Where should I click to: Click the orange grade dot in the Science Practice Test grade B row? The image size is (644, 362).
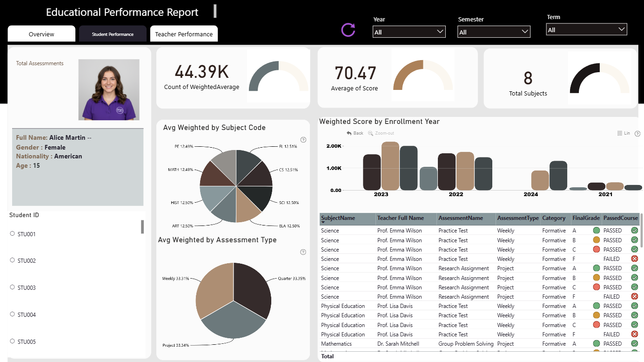click(597, 240)
